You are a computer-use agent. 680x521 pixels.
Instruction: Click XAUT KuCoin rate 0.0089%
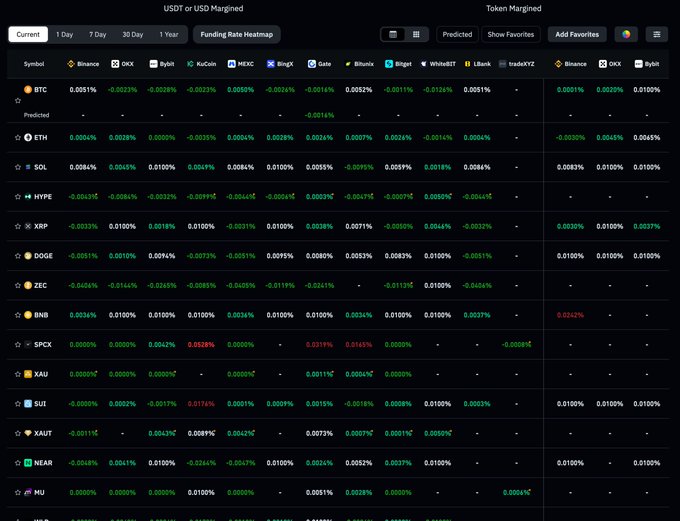click(201, 433)
